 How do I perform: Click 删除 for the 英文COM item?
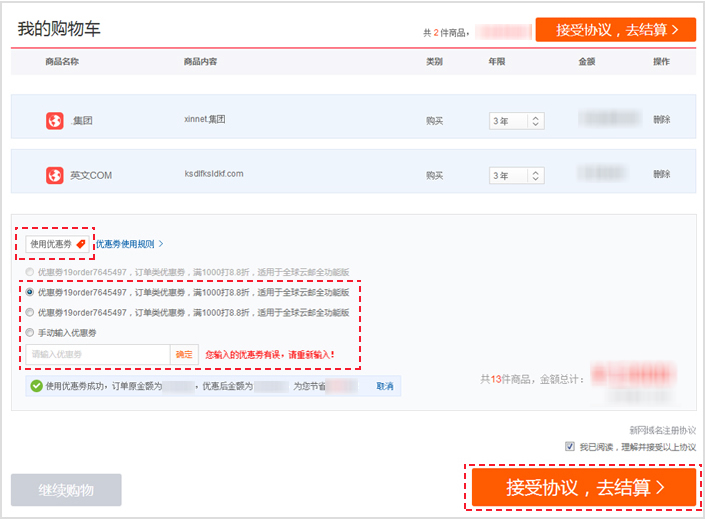pos(662,174)
